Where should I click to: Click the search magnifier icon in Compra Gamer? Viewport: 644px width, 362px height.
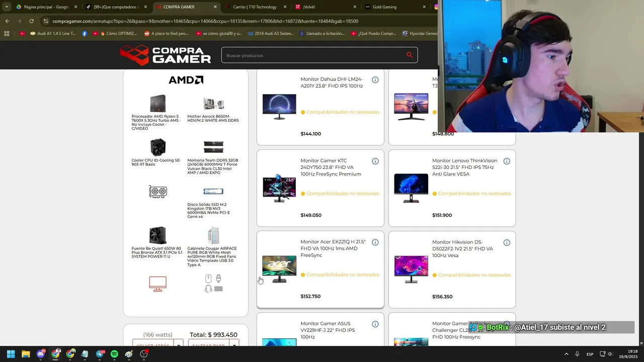tap(410, 55)
